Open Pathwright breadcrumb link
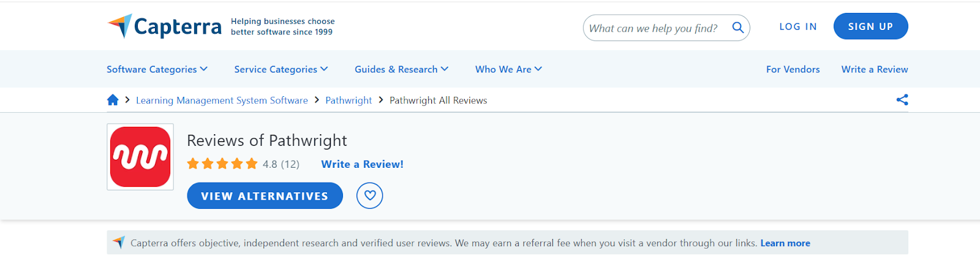The height and width of the screenshot is (264, 980). [349, 100]
